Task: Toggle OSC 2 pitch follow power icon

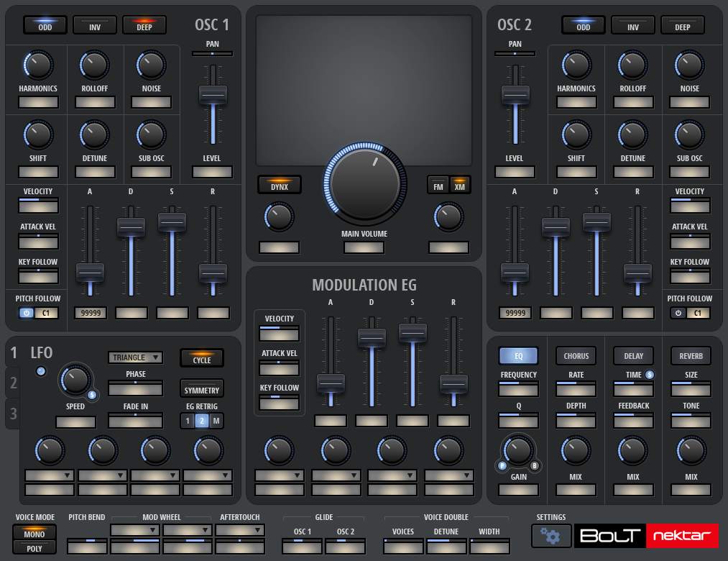Action: 677,314
